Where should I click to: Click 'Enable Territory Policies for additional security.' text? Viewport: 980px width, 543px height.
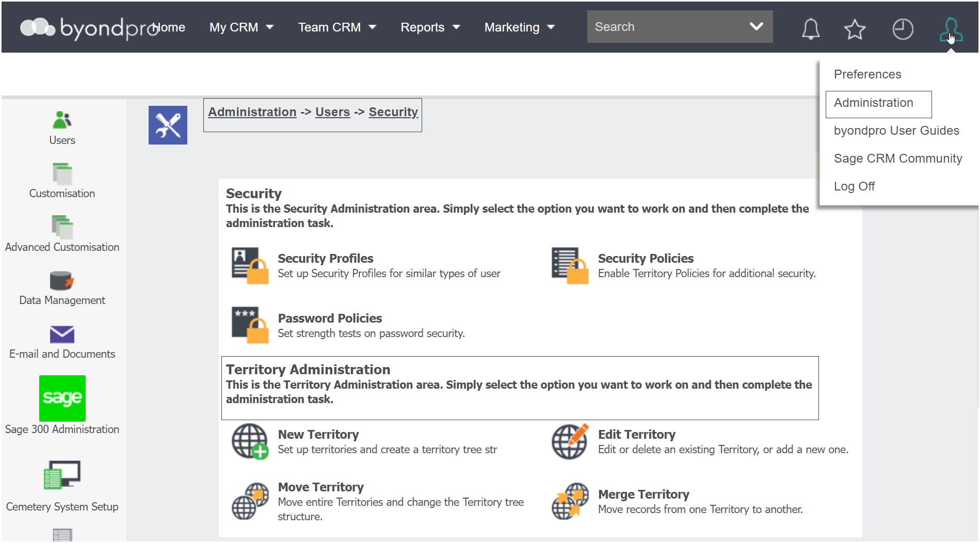pos(706,274)
